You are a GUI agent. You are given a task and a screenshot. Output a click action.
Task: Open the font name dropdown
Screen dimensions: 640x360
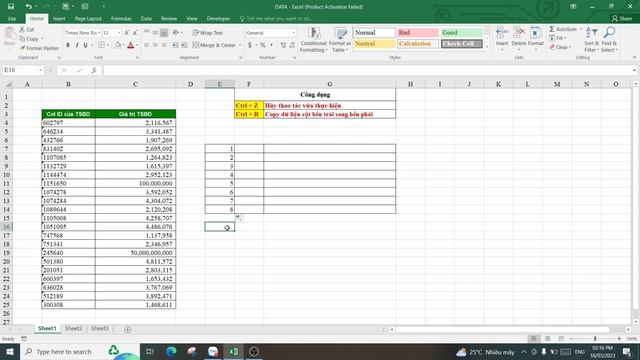99,33
